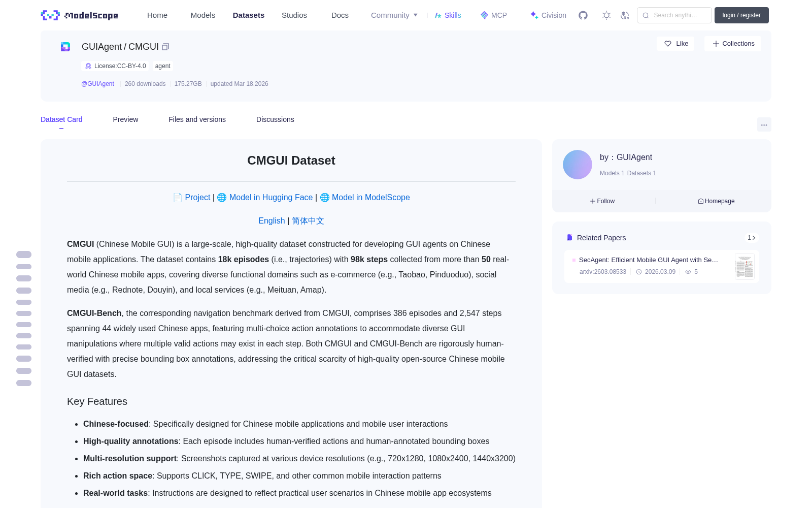The width and height of the screenshot is (812, 508).
Task: Select the Dataset Card tab
Action: (61, 119)
